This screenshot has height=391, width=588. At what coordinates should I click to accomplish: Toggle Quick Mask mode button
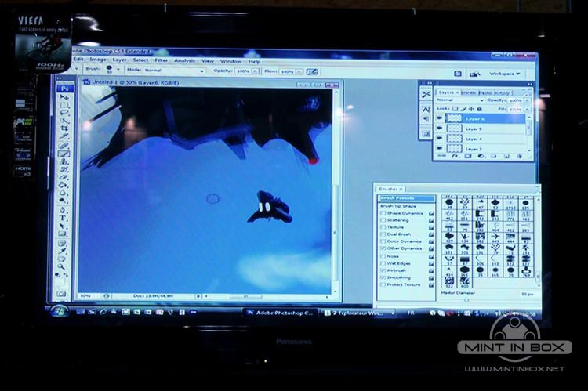click(x=61, y=294)
